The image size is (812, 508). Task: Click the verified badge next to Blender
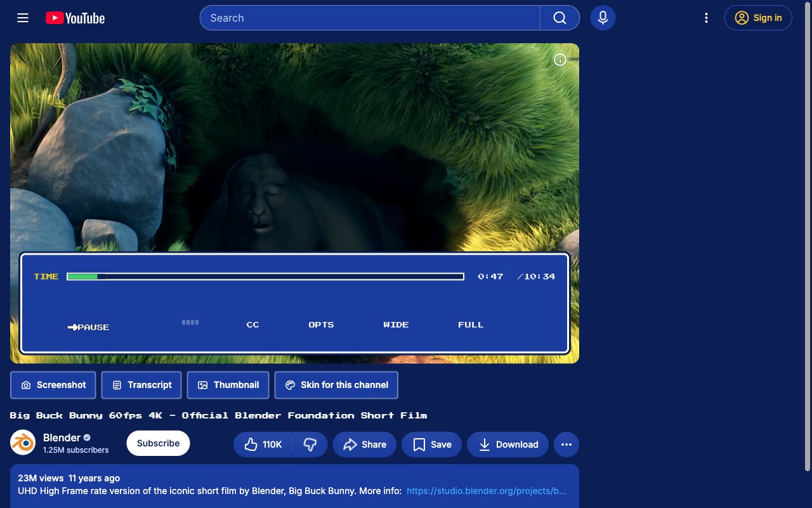click(87, 438)
